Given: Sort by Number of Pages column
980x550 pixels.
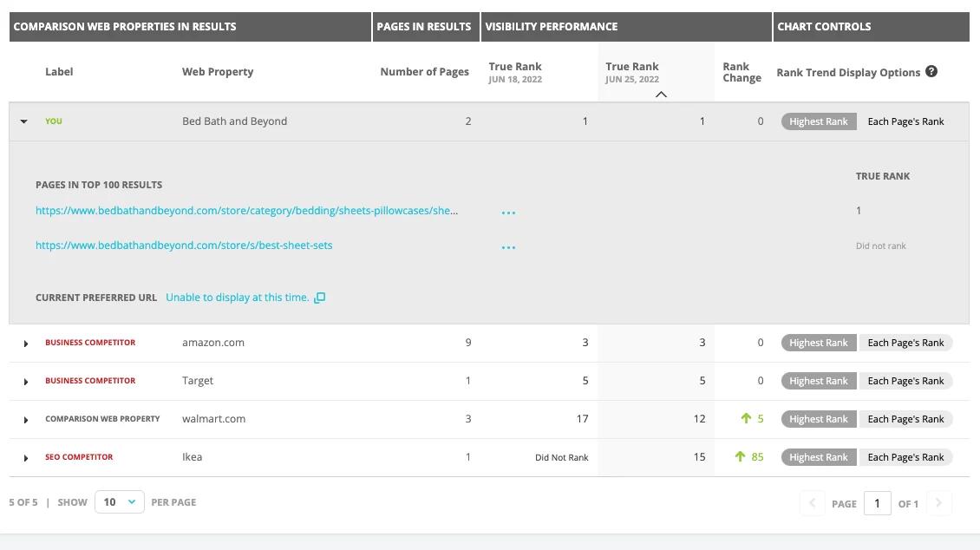Looking at the screenshot, I should click(424, 72).
